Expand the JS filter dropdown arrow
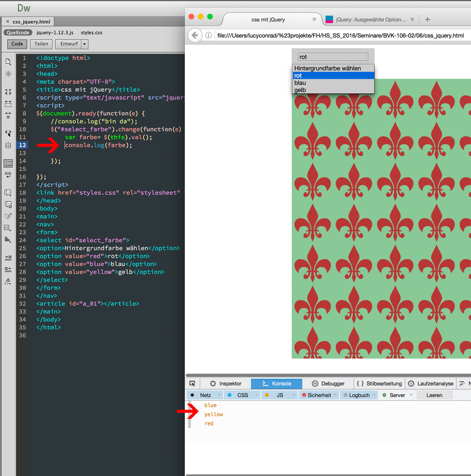 (293, 395)
